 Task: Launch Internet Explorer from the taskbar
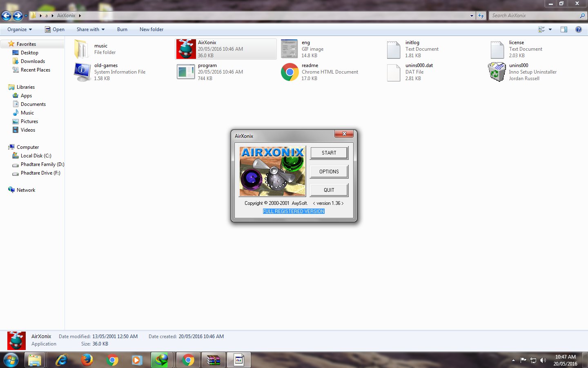(x=62, y=360)
